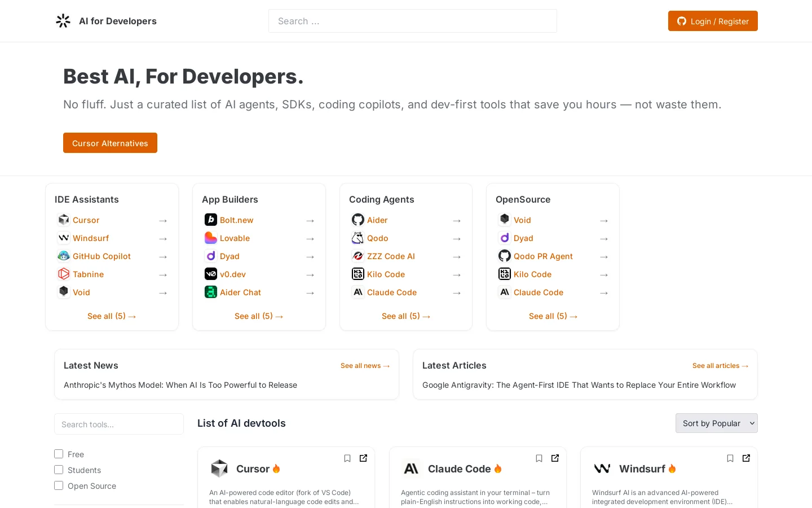Click the AI for Developers starburst logo
Screen dimensions: 812x508
coord(63,21)
